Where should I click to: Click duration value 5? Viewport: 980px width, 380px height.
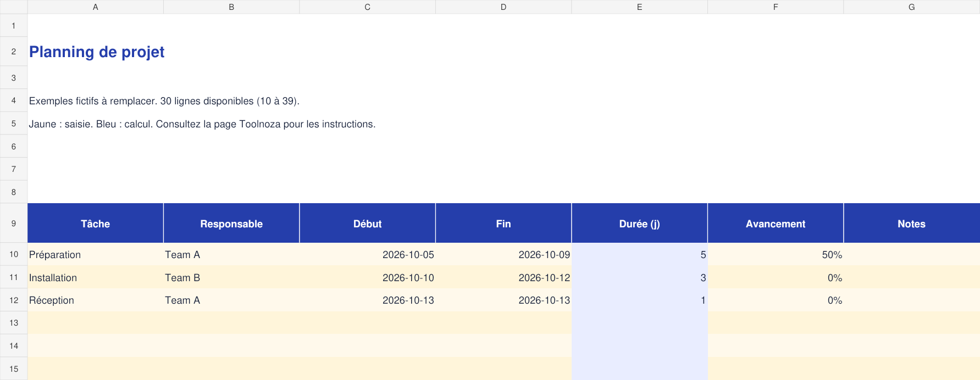[640, 255]
